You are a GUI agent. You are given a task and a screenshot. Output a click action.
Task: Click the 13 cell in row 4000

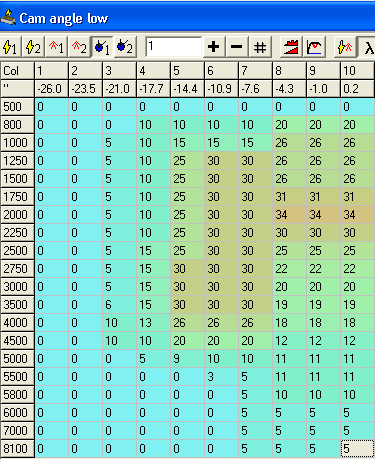coord(154,323)
